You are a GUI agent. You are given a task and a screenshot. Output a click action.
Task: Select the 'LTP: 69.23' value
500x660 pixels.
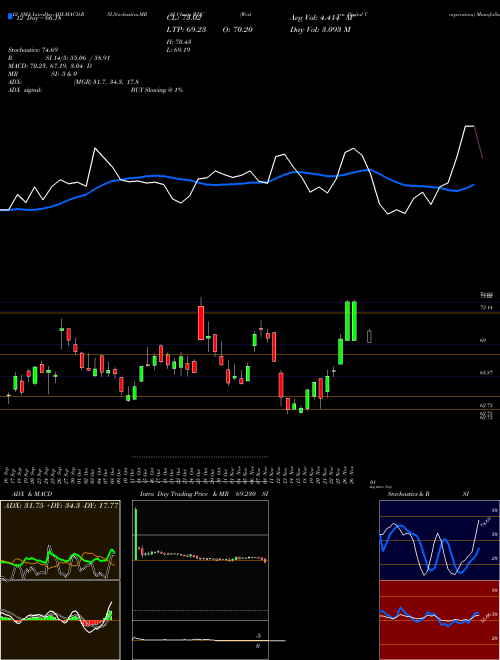186,30
